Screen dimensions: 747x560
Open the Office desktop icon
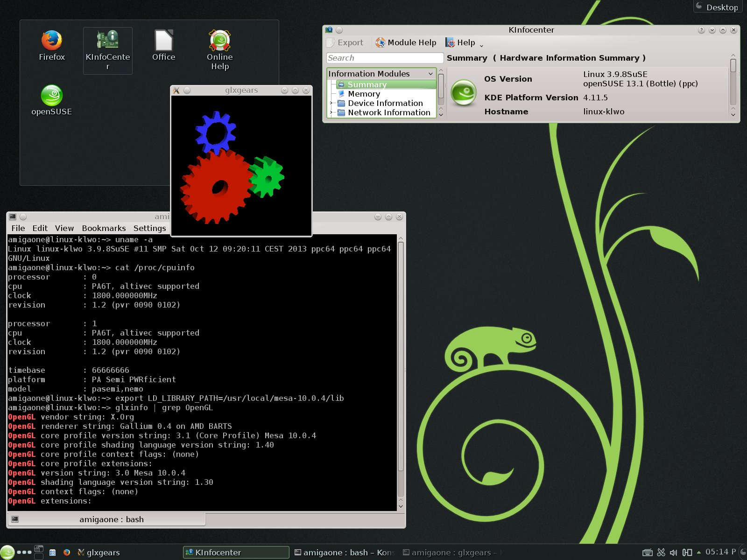click(x=163, y=42)
